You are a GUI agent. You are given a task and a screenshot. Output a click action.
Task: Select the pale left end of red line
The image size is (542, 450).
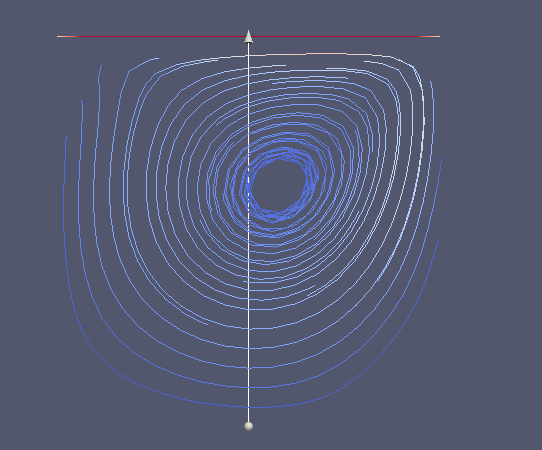coord(68,36)
